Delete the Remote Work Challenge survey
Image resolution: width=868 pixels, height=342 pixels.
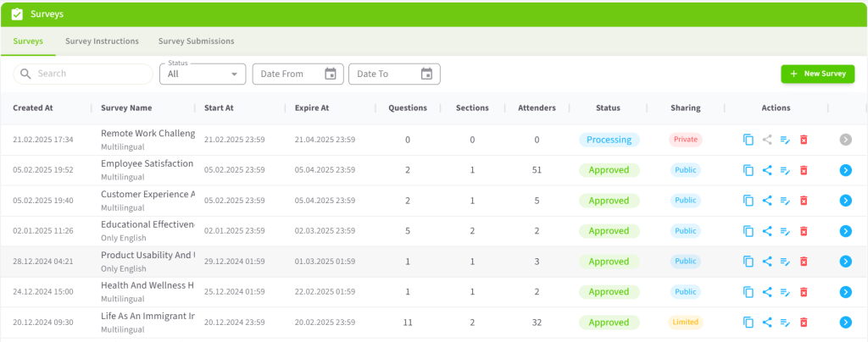click(804, 140)
